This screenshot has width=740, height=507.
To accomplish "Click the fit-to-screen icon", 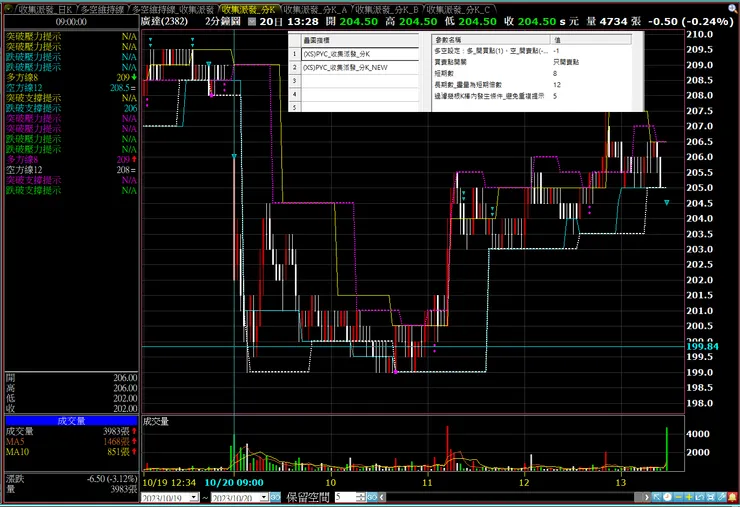I will pyautogui.click(x=711, y=497).
